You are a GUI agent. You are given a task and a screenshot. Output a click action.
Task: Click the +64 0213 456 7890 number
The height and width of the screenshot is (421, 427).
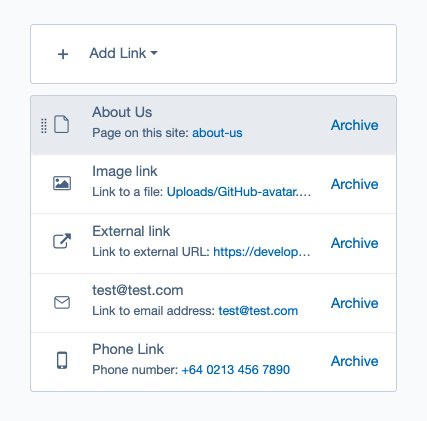pos(236,370)
